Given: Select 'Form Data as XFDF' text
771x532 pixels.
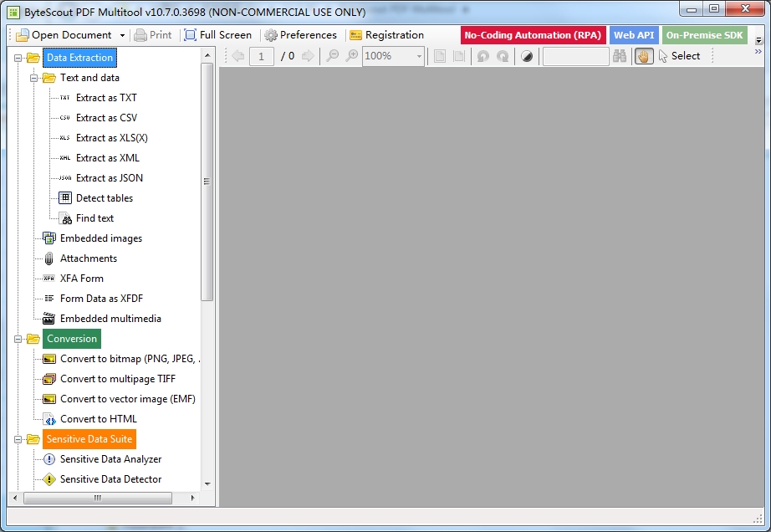Looking at the screenshot, I should (102, 299).
